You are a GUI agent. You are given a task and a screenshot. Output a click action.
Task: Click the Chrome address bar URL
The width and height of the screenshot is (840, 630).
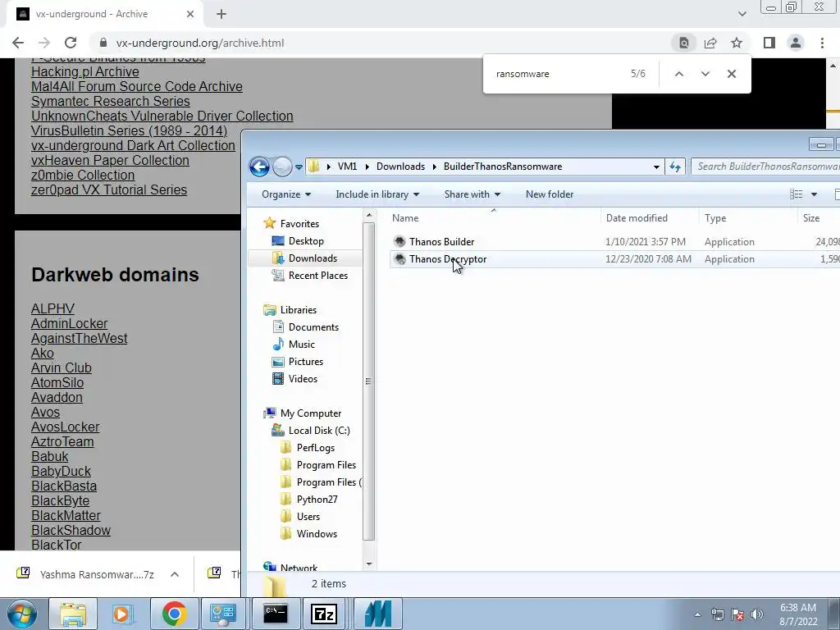click(200, 43)
